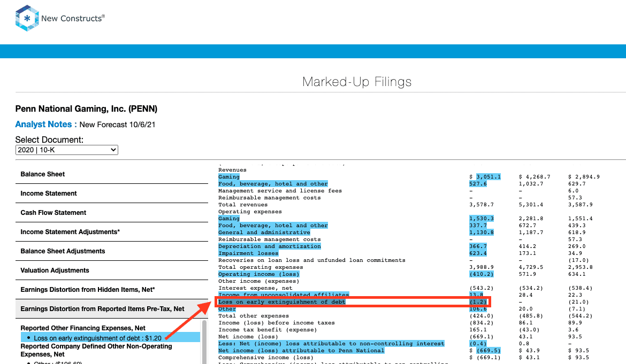Click Interest expense, net label
The width and height of the screenshot is (626, 364).
tap(255, 288)
